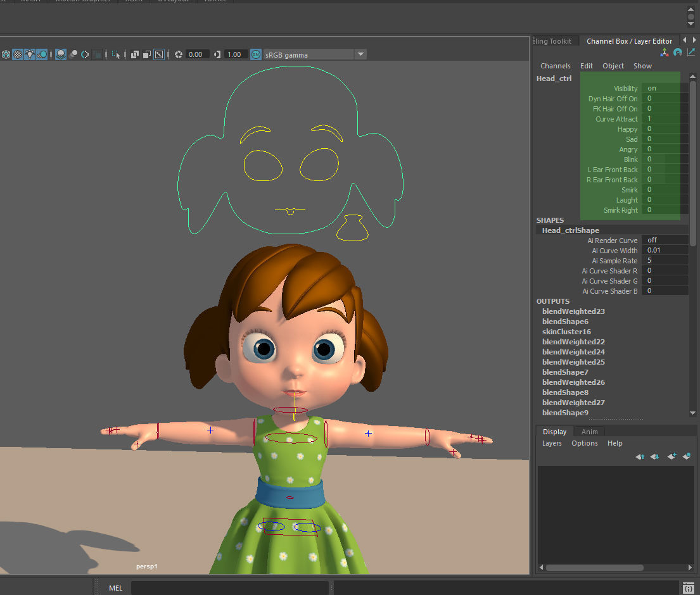This screenshot has width=700, height=595.
Task: Expand blendShape9 output node
Action: 565,413
